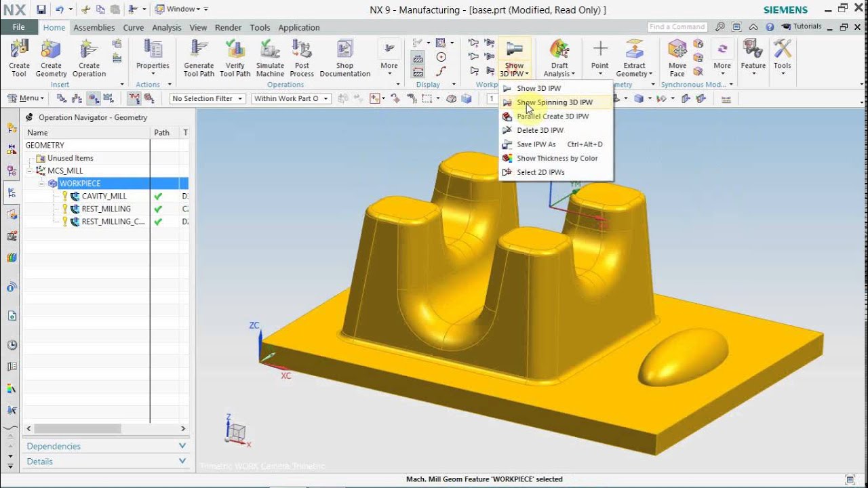868x488 pixels.
Task: Click the Point tool in the ribbon
Action: point(599,58)
